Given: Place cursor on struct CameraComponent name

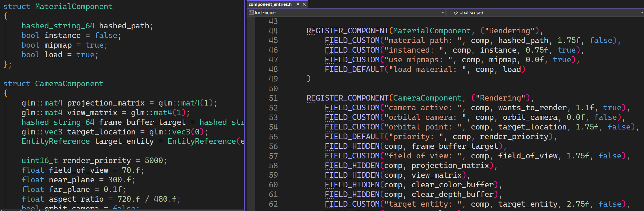Looking at the screenshot, I should pyautogui.click(x=69, y=84).
